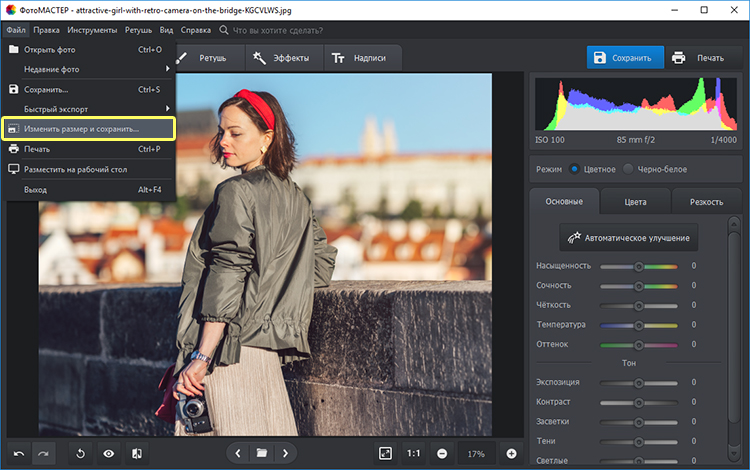750x470 pixels.
Task: Select the Цветное mode radio button
Action: [574, 169]
